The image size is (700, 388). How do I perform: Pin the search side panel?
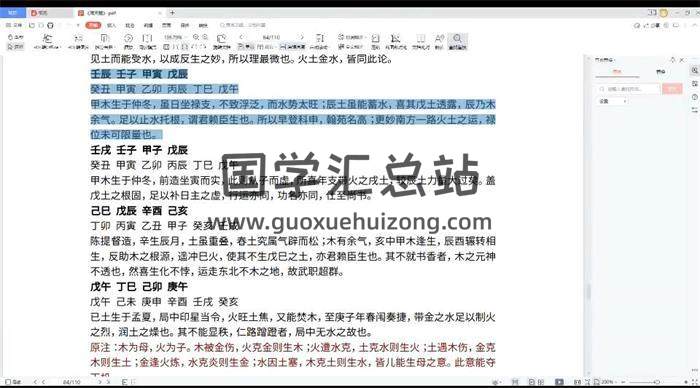coord(673,59)
